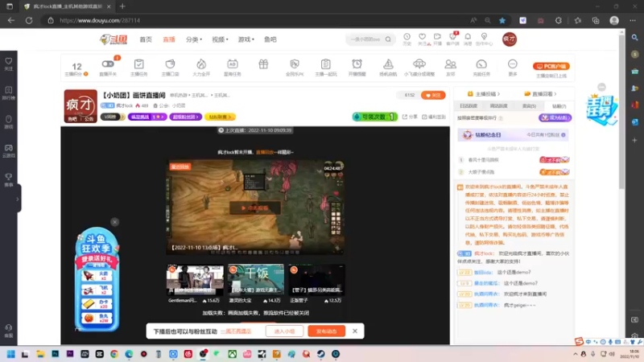Screen dimensions: 644x362
Task: Open the 主播一起玩 clipboard icon
Action: (x=326, y=64)
